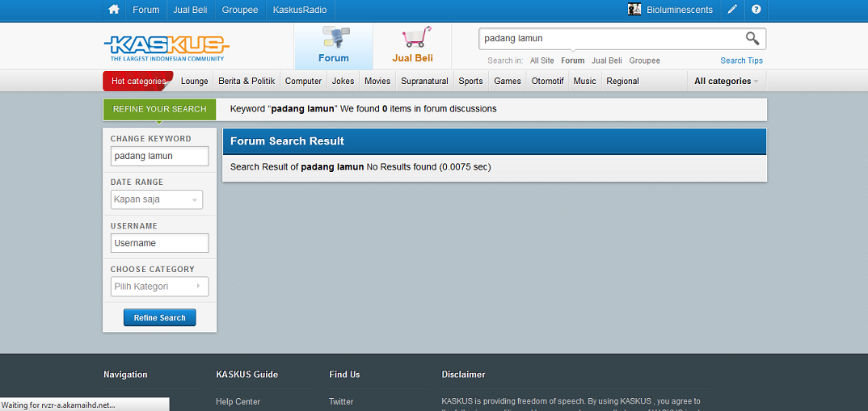Focus the main search box with padang lamun
The width and height of the screenshot is (868, 411).
pos(612,39)
